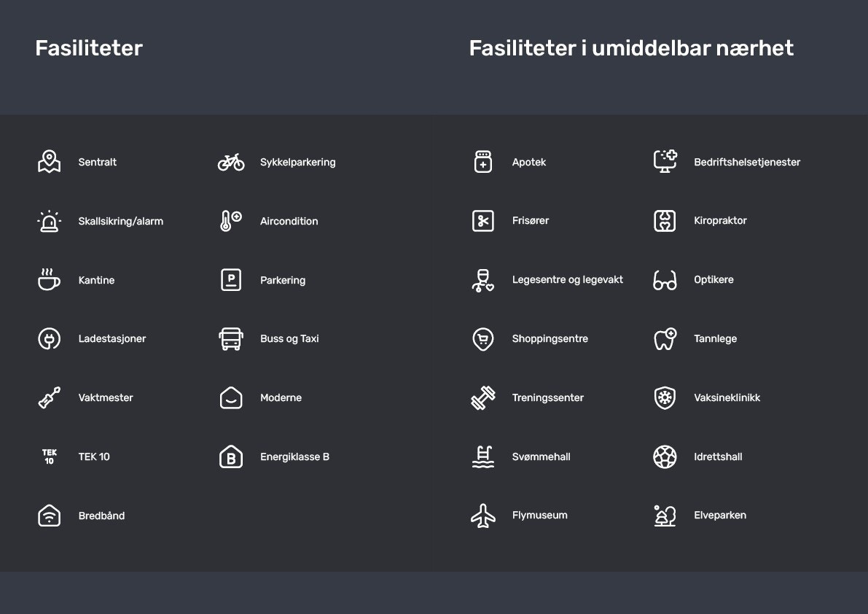Image resolution: width=868 pixels, height=614 pixels.
Task: Select the 'Sentralt' label
Action: pos(98,162)
